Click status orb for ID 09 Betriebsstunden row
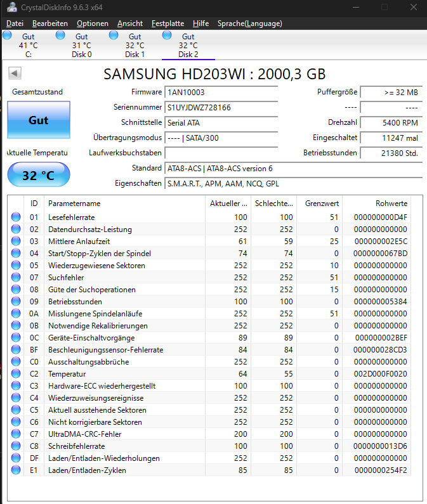This screenshot has width=427, height=504. tap(16, 302)
